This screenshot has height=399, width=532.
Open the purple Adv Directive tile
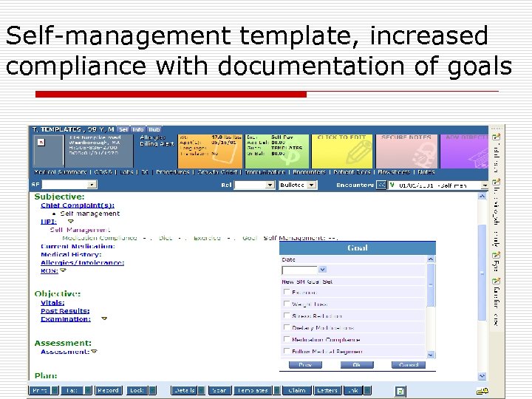(464, 151)
